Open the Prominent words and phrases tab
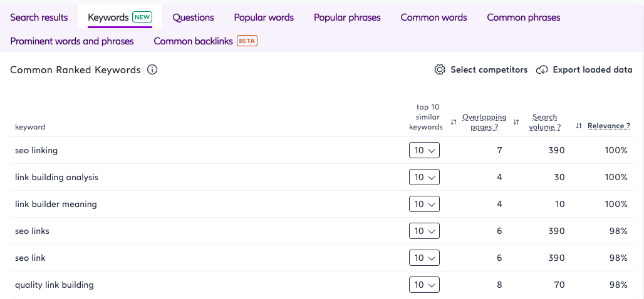 (x=72, y=41)
